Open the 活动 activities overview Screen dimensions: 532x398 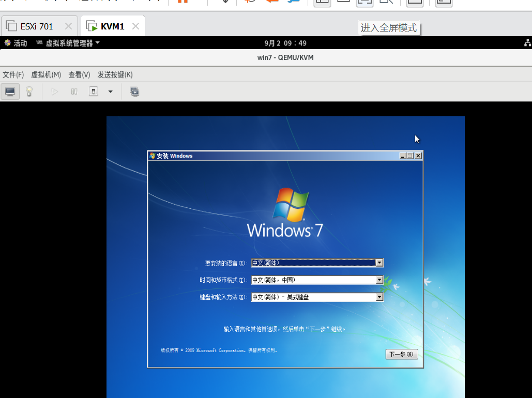tap(16, 43)
